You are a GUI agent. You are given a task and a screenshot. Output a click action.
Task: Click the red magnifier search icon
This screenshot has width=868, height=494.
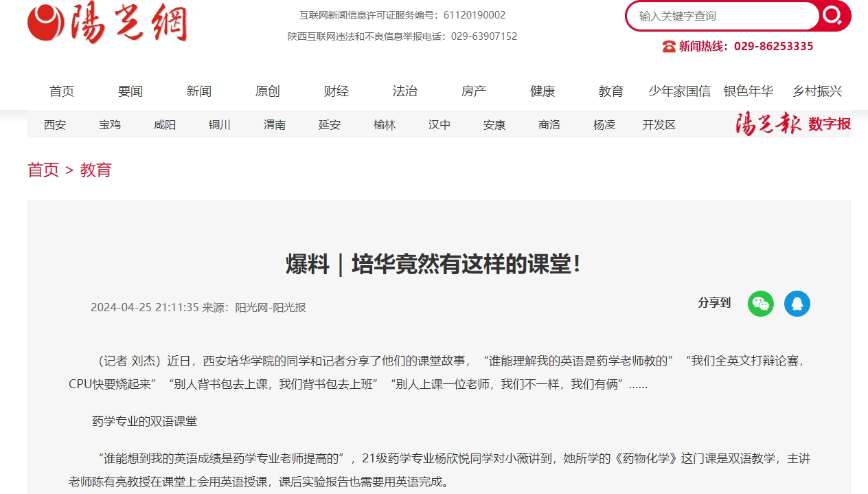(833, 16)
